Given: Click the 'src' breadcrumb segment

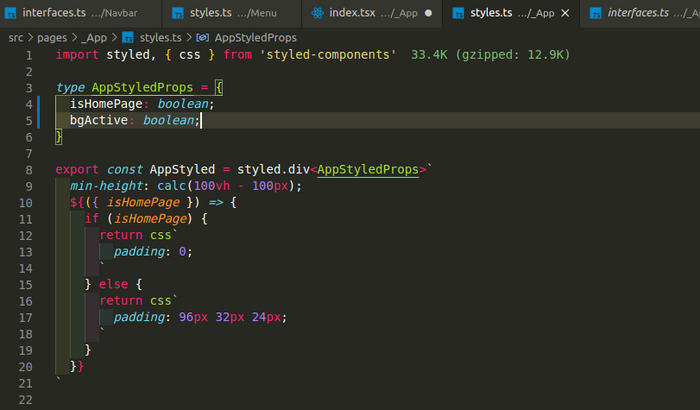Looking at the screenshot, I should pyautogui.click(x=16, y=38).
